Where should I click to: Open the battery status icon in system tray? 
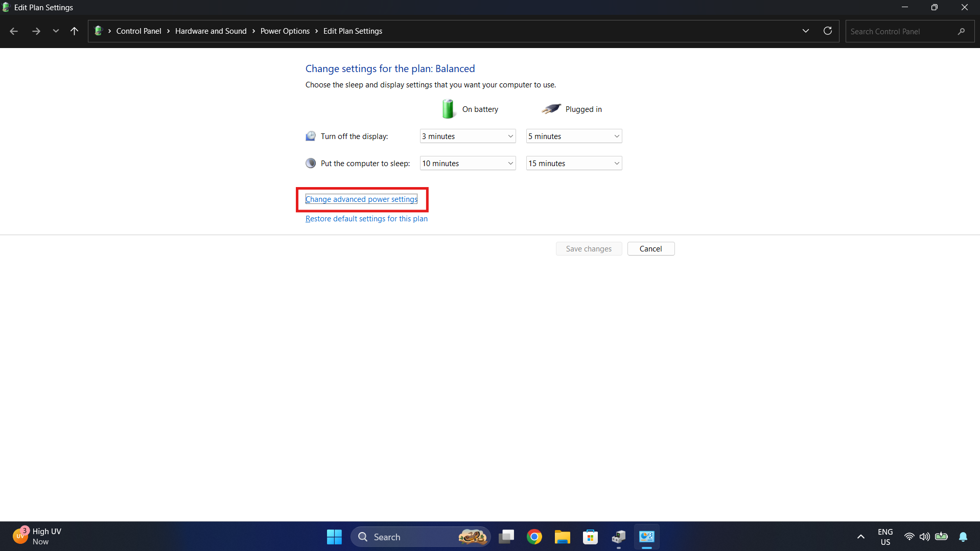pyautogui.click(x=942, y=537)
